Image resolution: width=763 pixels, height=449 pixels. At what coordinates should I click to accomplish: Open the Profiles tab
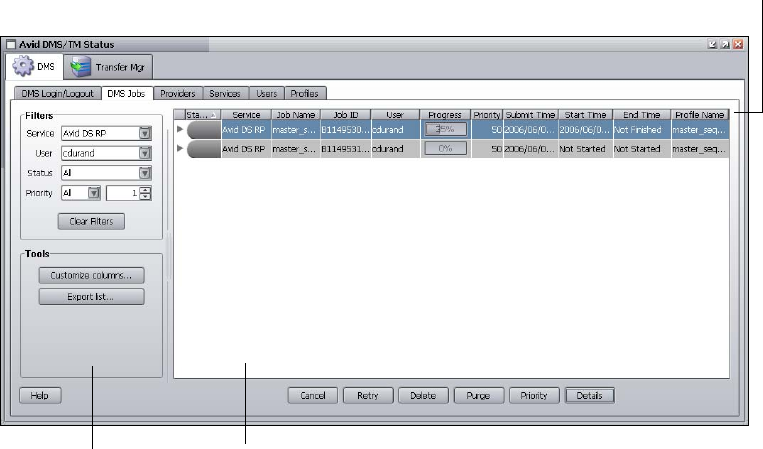pyautogui.click(x=305, y=93)
